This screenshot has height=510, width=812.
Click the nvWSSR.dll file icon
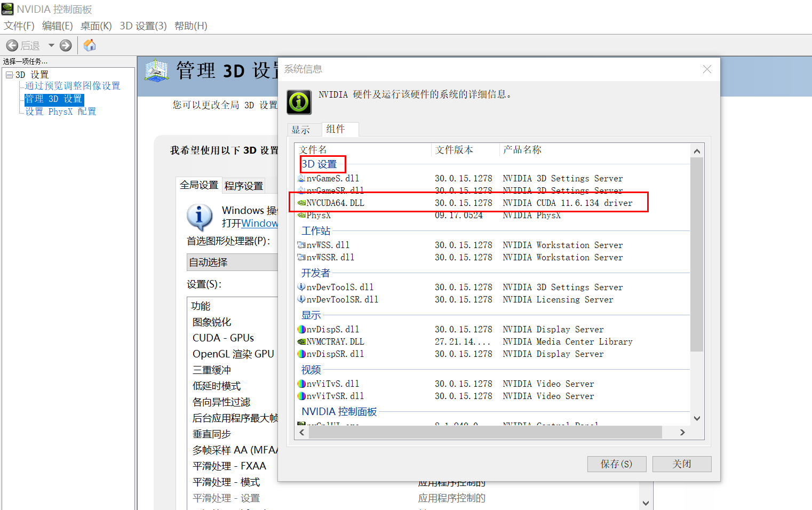(301, 257)
